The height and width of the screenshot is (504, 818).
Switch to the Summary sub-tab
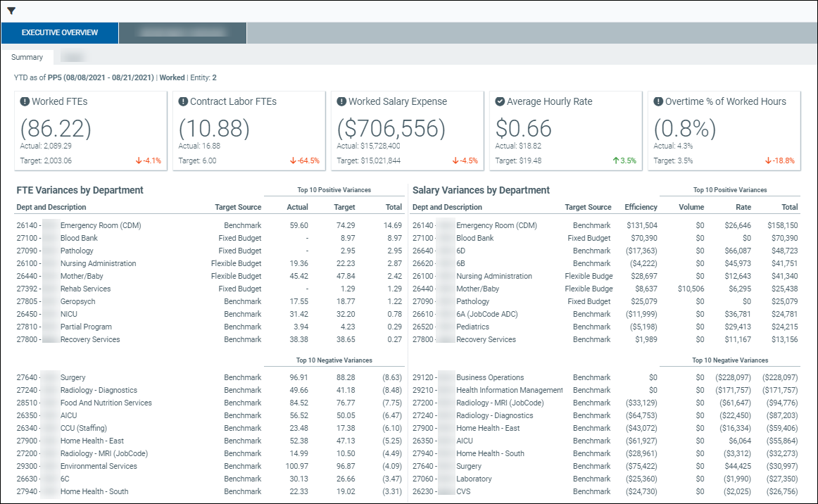pyautogui.click(x=27, y=57)
